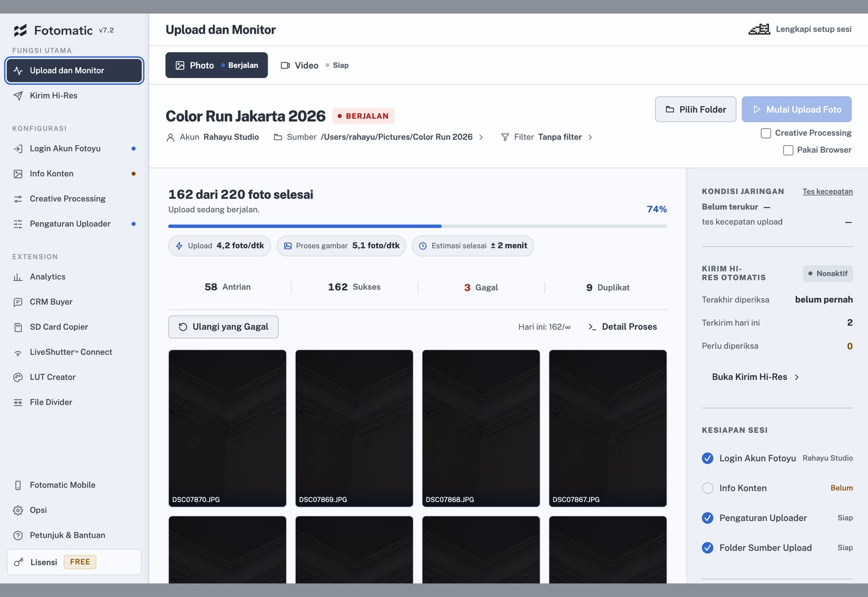This screenshot has height=597, width=868.
Task: Open the DSC07868.JPG thumbnail
Action: 481,428
